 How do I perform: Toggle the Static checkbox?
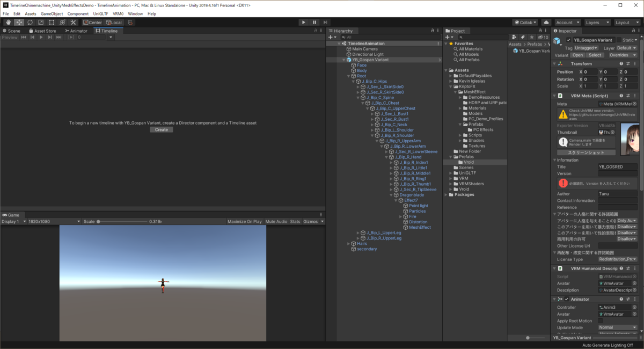(619, 40)
